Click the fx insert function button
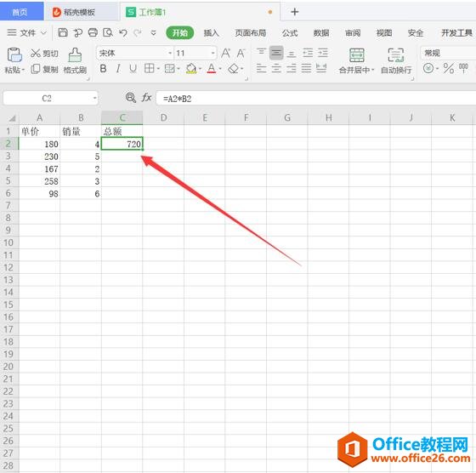 click(x=146, y=98)
